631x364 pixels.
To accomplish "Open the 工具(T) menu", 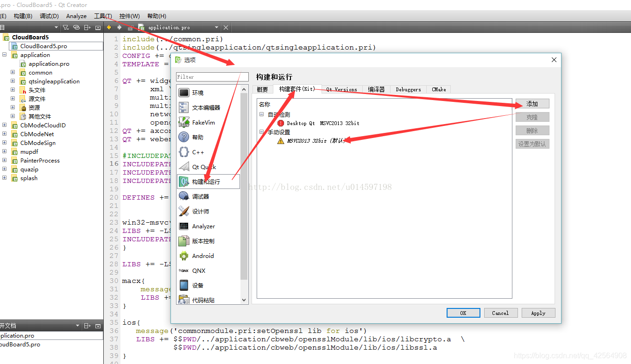I will 103,16.
